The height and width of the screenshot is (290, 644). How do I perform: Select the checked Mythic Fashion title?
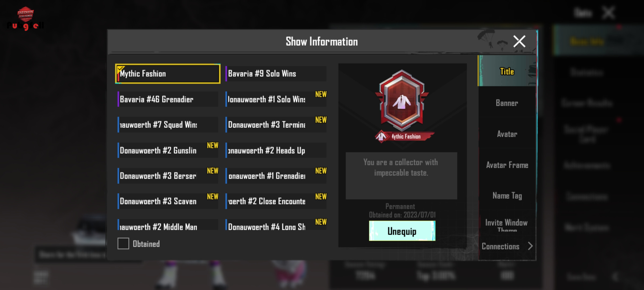point(168,74)
